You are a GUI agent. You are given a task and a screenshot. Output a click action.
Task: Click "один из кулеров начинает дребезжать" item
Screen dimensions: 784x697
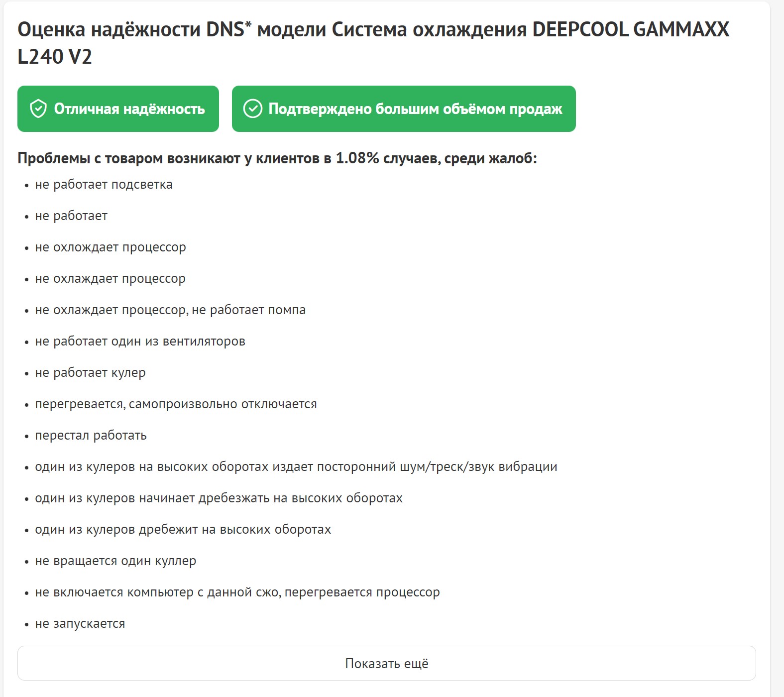[x=219, y=498]
